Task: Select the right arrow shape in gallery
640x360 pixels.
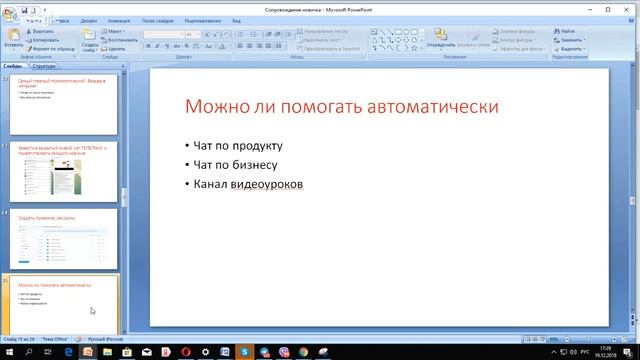Action: 398,40
